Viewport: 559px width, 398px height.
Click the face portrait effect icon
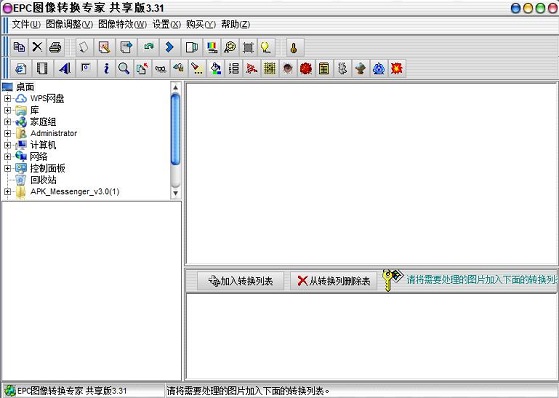(288, 68)
